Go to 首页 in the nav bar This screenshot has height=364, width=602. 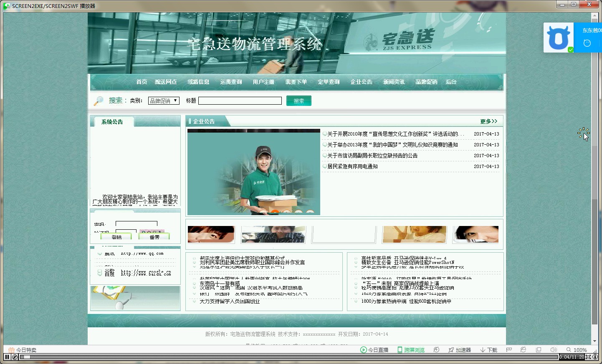coord(142,82)
